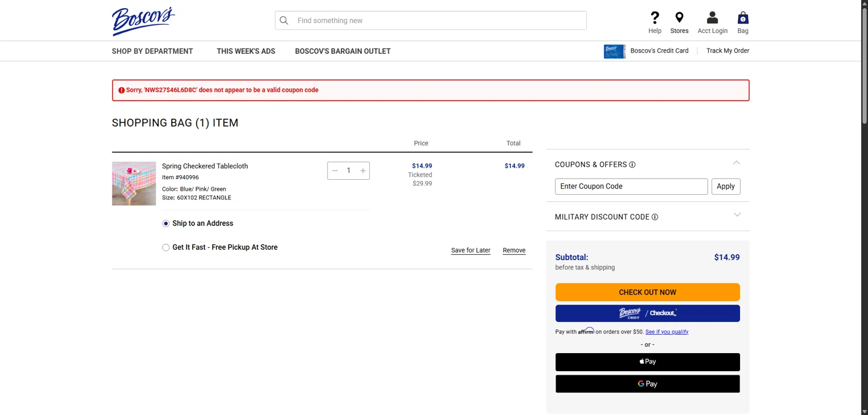Click See if you qualify link
Image resolution: width=868 pixels, height=415 pixels.
[667, 332]
